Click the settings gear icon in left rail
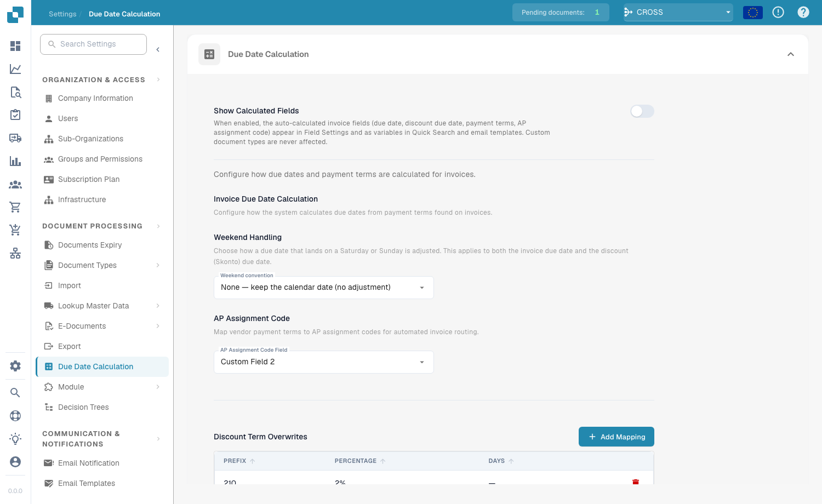 [x=15, y=366]
